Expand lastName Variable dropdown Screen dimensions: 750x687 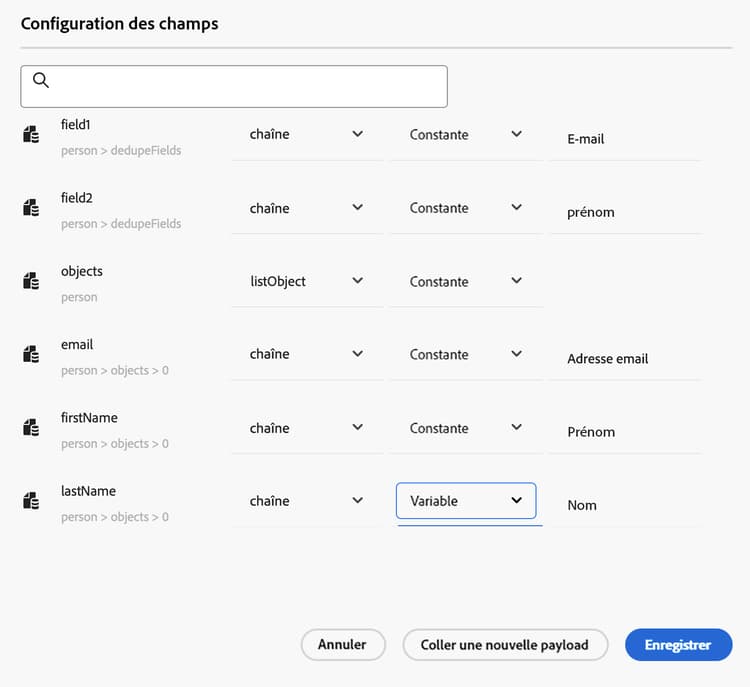pos(466,501)
